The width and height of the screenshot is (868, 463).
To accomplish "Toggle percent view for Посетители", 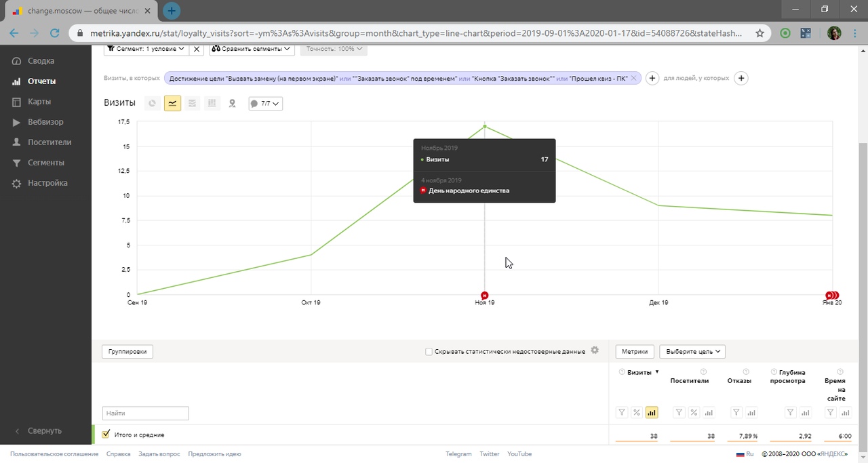I will tap(694, 412).
